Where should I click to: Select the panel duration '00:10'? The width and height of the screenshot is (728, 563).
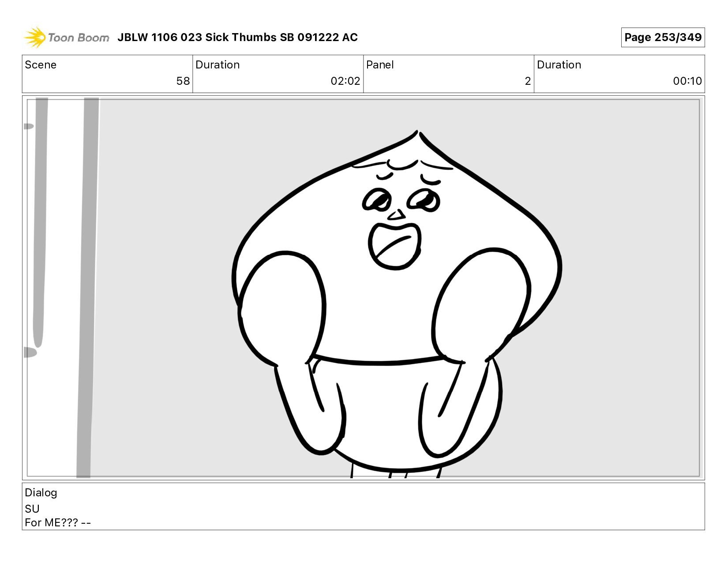pos(687,81)
